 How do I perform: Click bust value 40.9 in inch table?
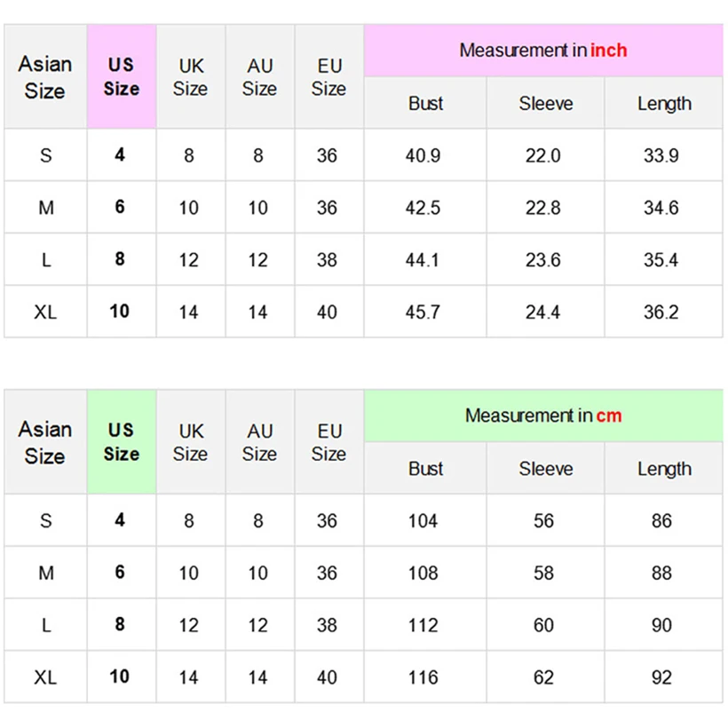tap(423, 155)
